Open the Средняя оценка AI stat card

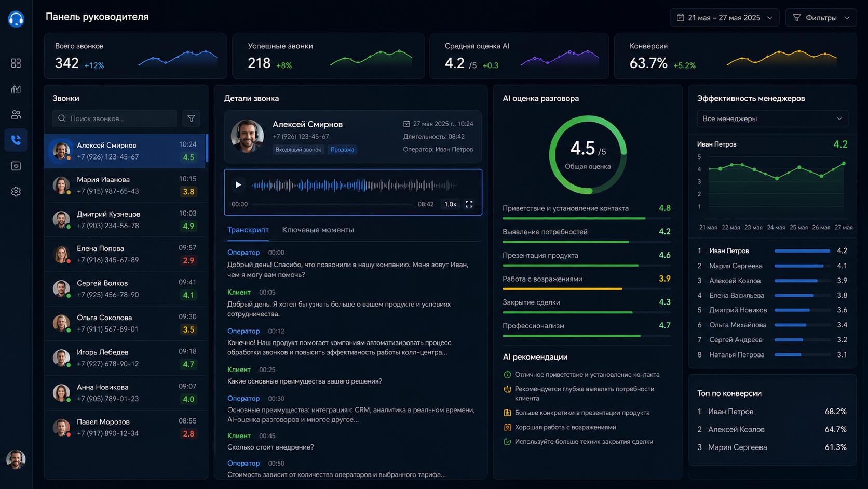[519, 56]
